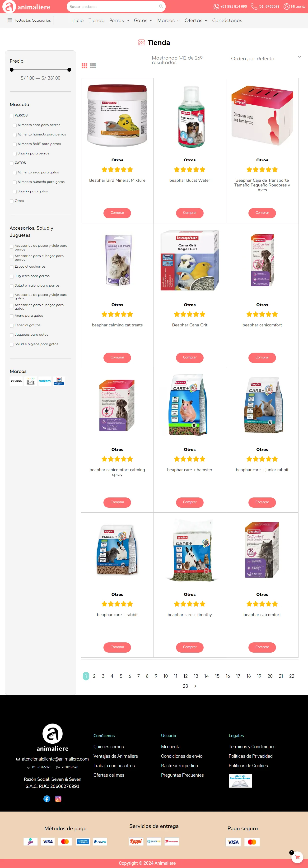Image resolution: width=308 pixels, height=868 pixels.
Task: Enable the Arena para gatos checkbox
Action: (12, 316)
